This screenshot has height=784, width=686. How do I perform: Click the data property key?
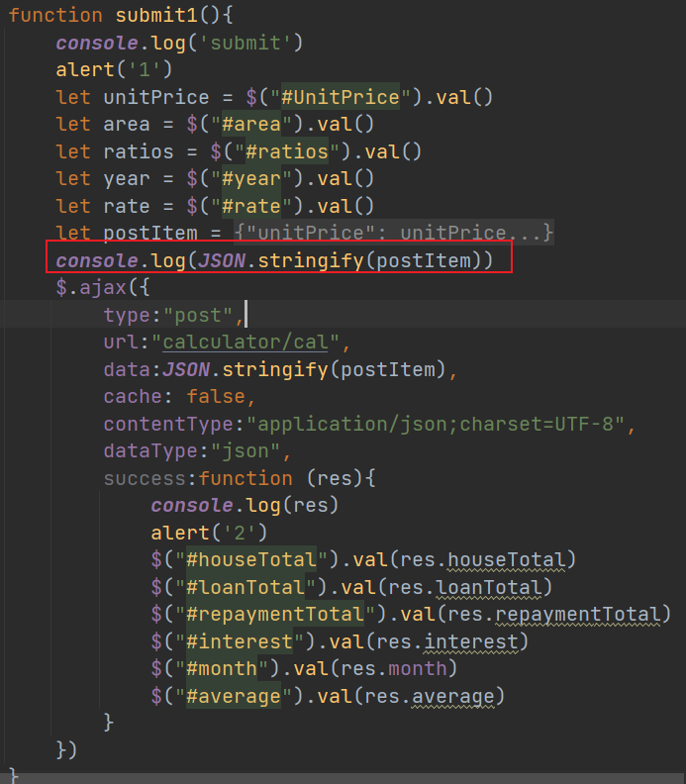tap(127, 369)
